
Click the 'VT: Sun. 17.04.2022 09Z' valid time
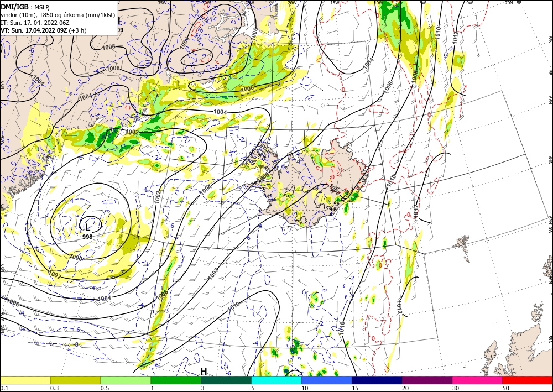click(34, 30)
